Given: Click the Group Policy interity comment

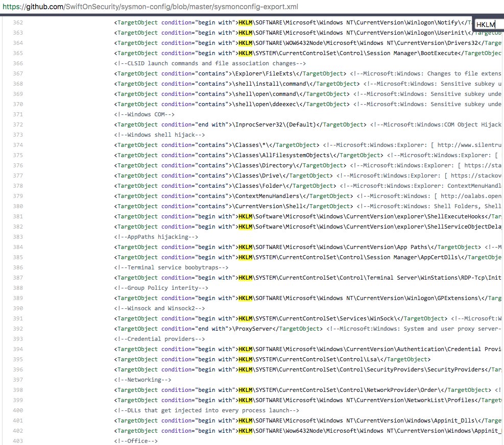Looking at the screenshot, I should (161, 288).
